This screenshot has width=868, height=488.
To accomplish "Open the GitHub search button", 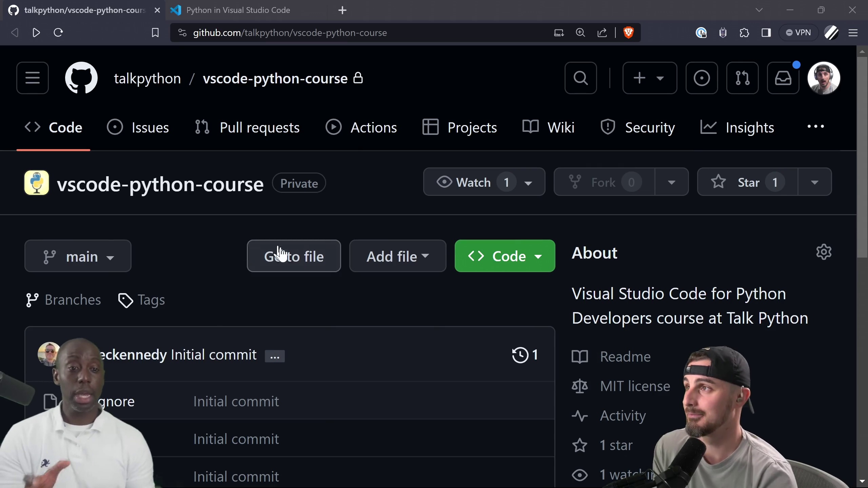I will coord(581,78).
